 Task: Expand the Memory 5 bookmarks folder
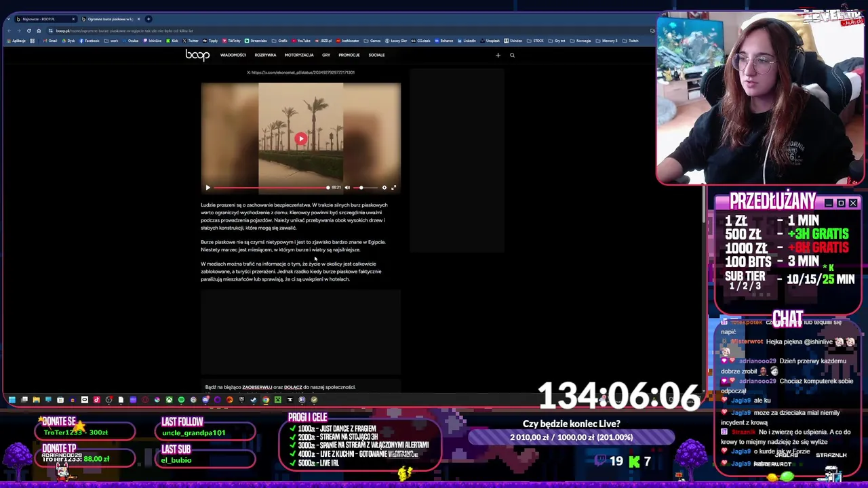(606, 41)
